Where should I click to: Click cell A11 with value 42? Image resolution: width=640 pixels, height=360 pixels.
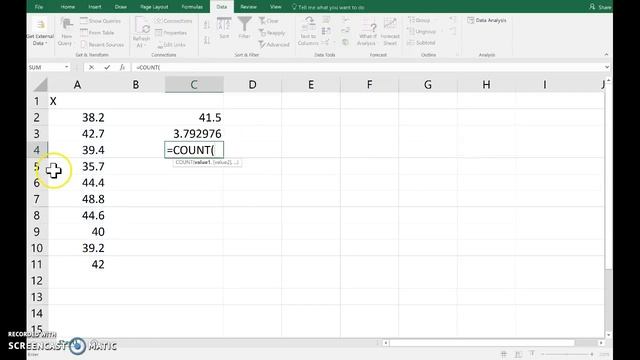77,264
